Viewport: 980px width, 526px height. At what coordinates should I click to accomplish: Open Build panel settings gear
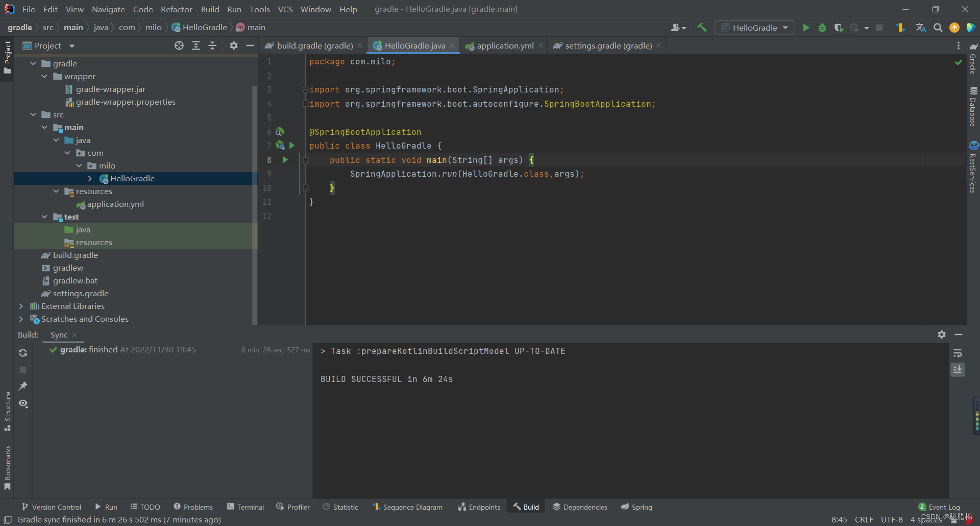(942, 334)
